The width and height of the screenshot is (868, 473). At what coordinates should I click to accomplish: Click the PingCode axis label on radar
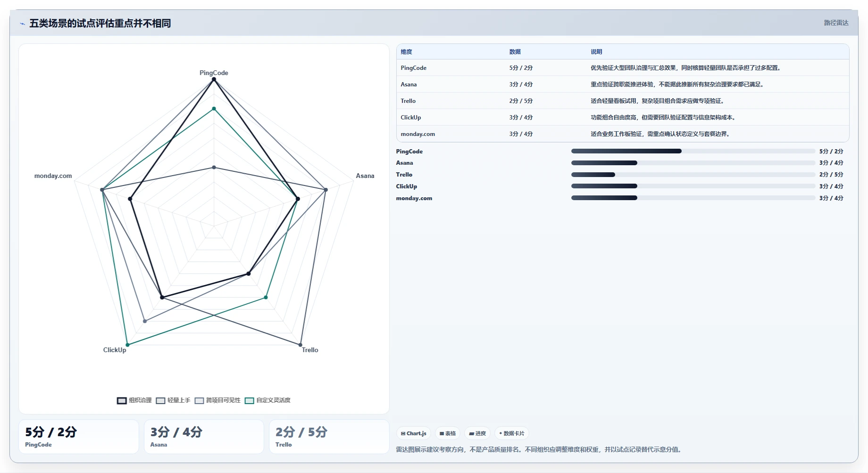pyautogui.click(x=214, y=73)
